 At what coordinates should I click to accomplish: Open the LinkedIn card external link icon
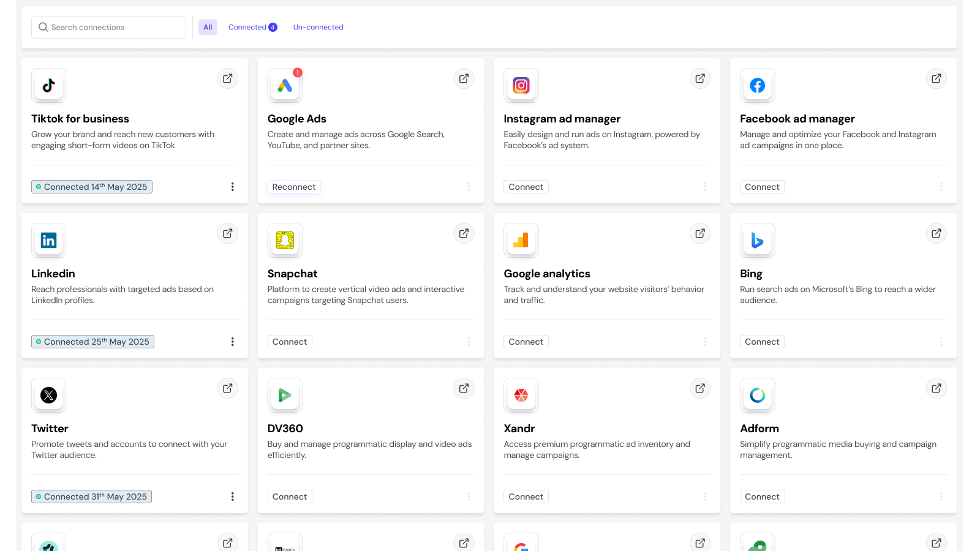[227, 233]
